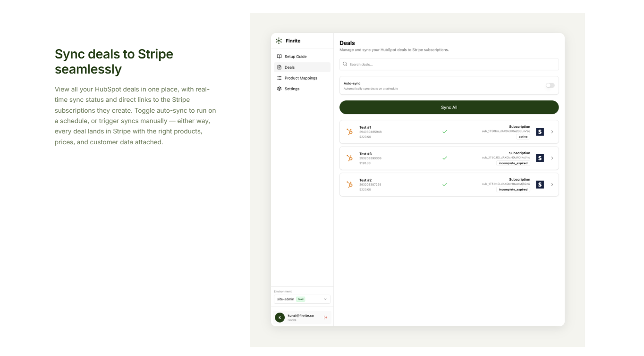Open the site-admin environment dropdown
The height and width of the screenshot is (356, 644).
(x=302, y=299)
